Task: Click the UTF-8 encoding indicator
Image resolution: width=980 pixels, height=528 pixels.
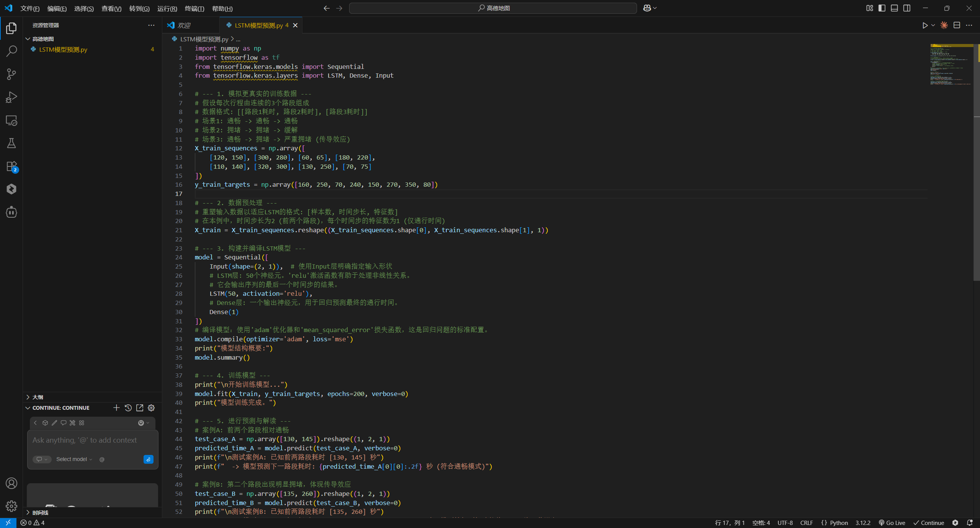Action: [785, 523]
